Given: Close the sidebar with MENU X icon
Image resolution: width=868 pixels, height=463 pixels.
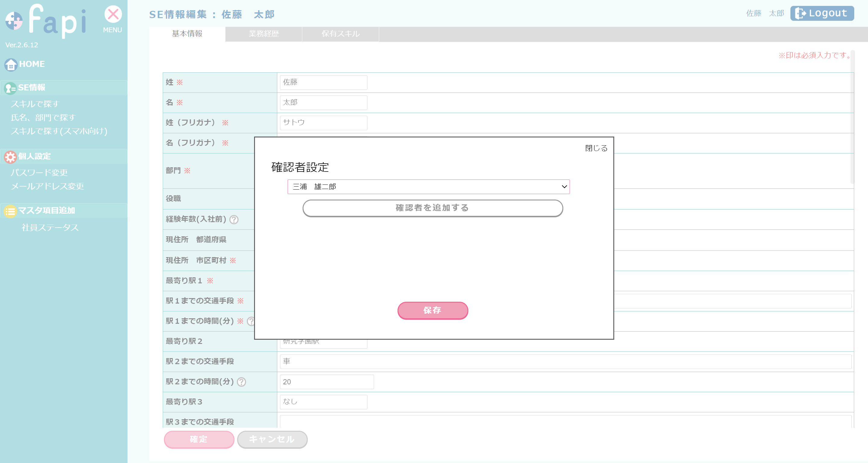Looking at the screenshot, I should 113,15.
